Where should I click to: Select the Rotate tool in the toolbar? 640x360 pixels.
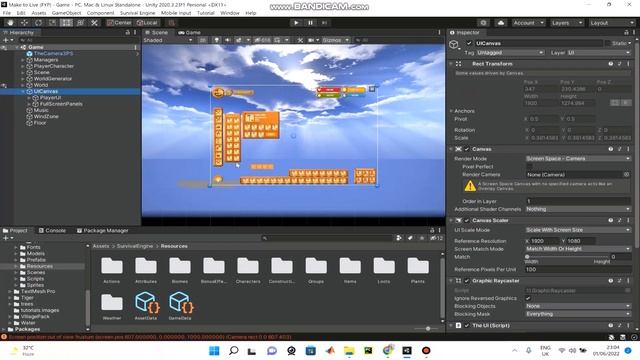click(38, 23)
